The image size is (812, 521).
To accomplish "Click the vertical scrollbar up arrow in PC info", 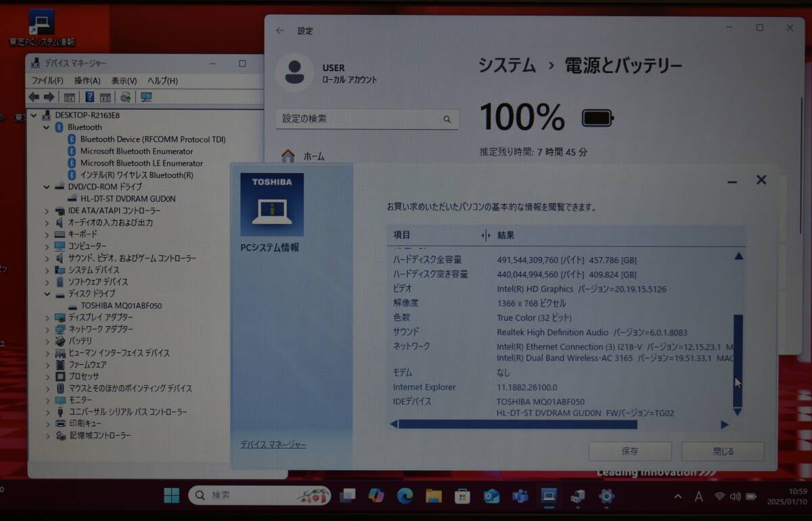I will [739, 256].
